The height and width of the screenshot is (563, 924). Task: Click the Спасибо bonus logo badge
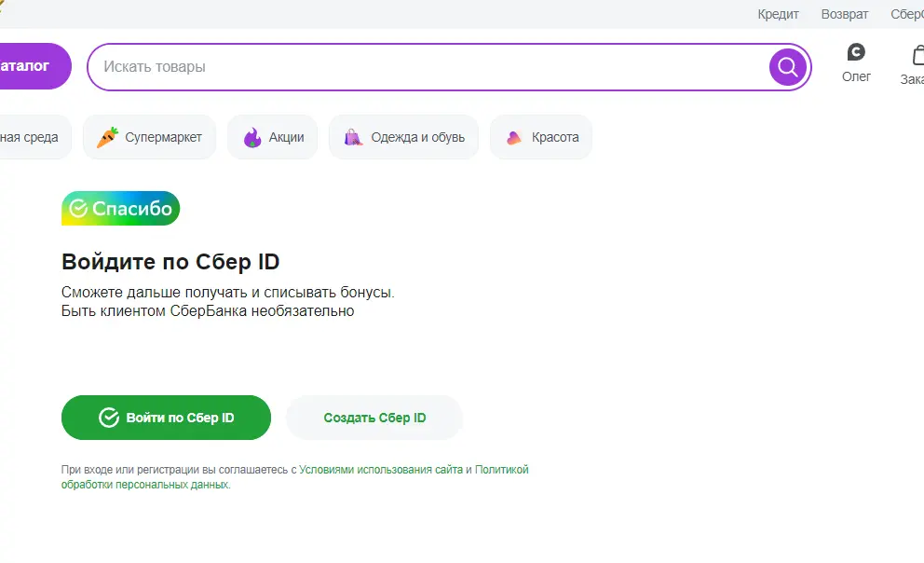tap(120, 208)
